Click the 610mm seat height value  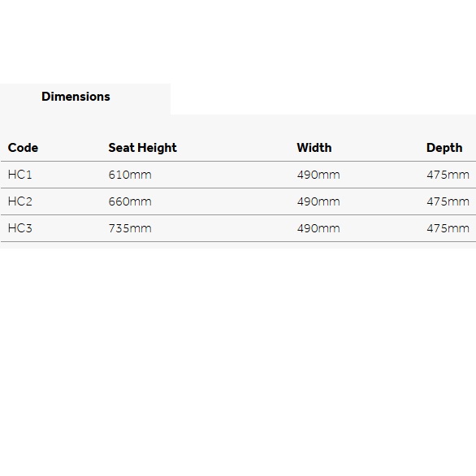click(130, 175)
